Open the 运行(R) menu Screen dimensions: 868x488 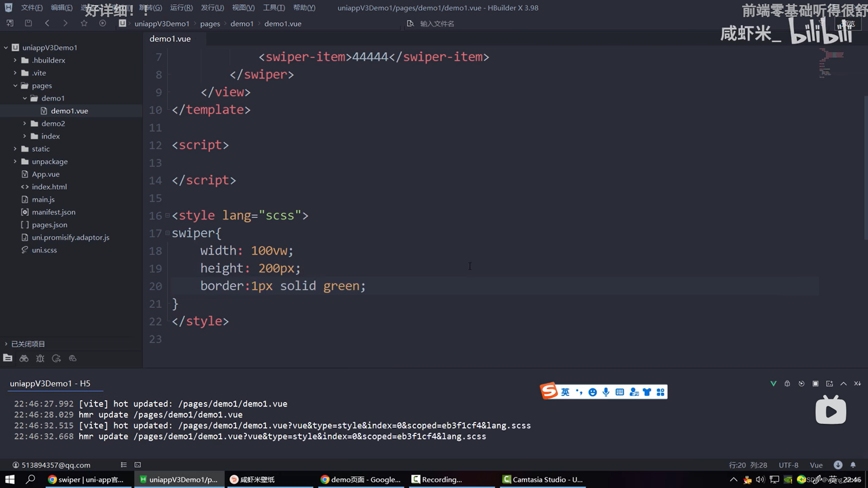click(181, 8)
